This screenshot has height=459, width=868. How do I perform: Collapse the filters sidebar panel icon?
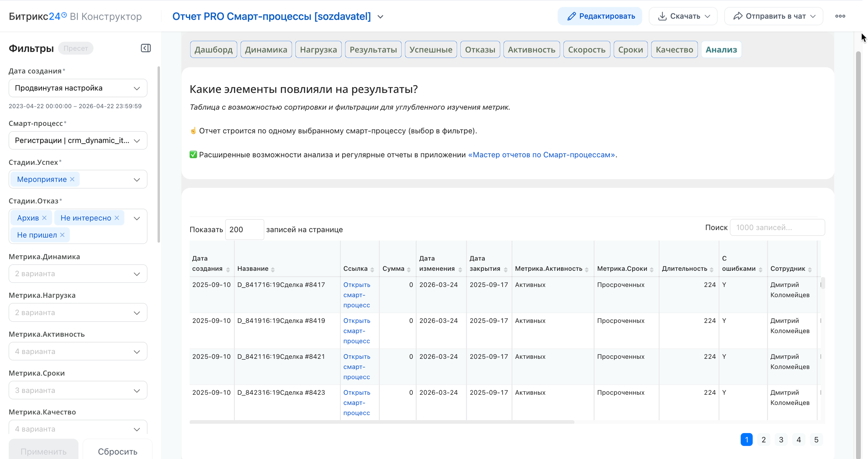point(146,48)
